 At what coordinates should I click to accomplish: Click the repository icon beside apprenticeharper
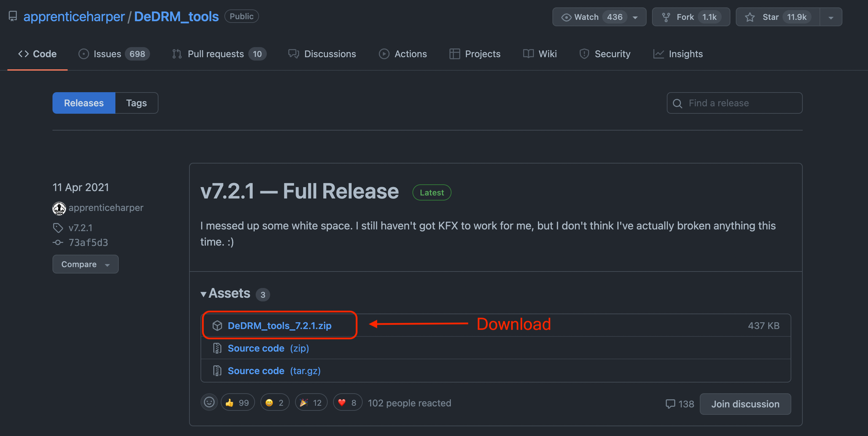click(x=13, y=16)
